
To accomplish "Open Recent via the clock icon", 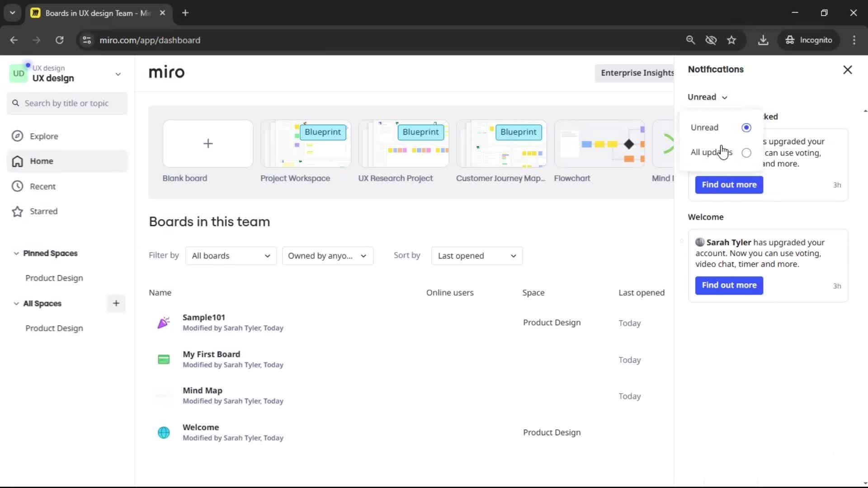I will point(17,186).
